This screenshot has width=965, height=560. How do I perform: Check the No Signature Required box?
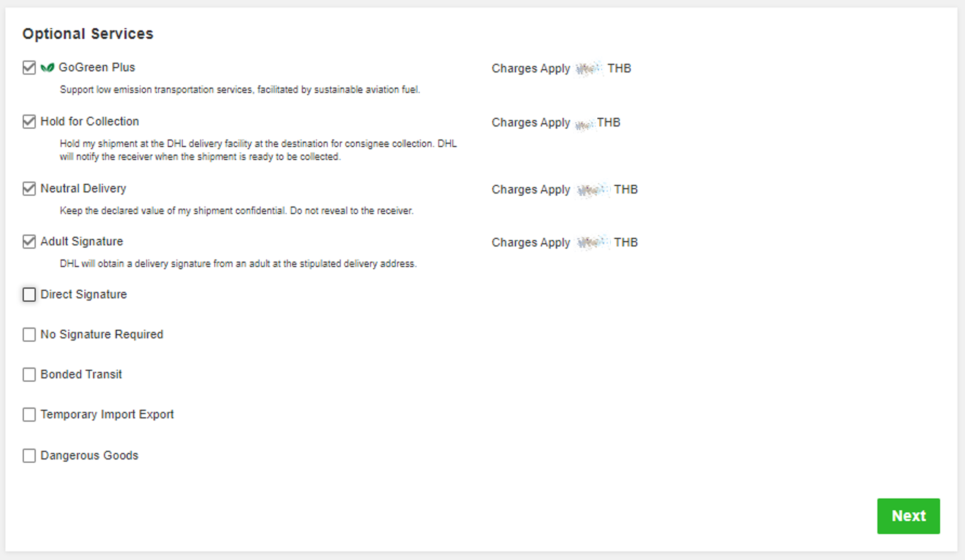coord(29,334)
